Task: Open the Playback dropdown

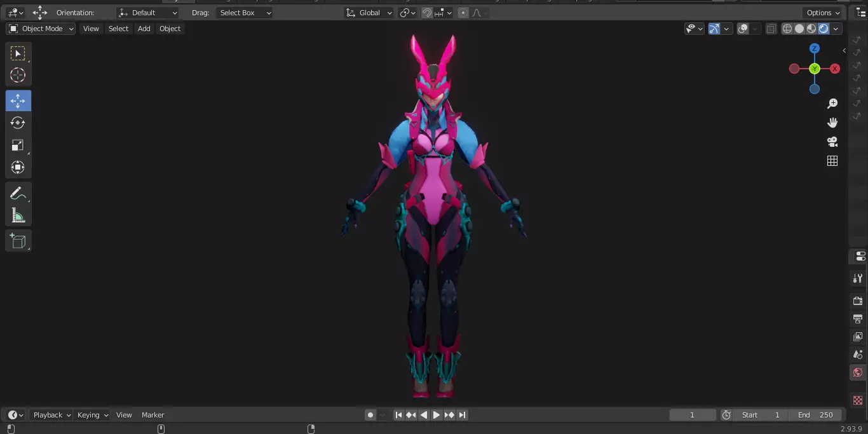Action: 52,415
